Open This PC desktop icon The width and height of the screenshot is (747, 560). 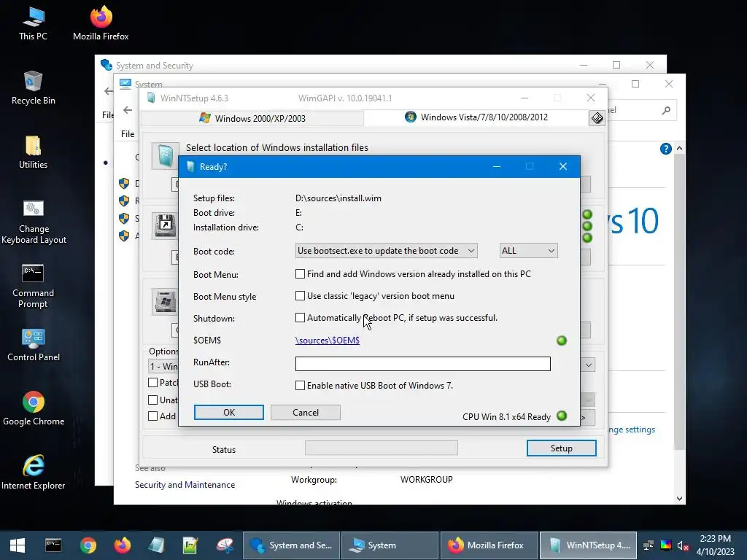[34, 24]
